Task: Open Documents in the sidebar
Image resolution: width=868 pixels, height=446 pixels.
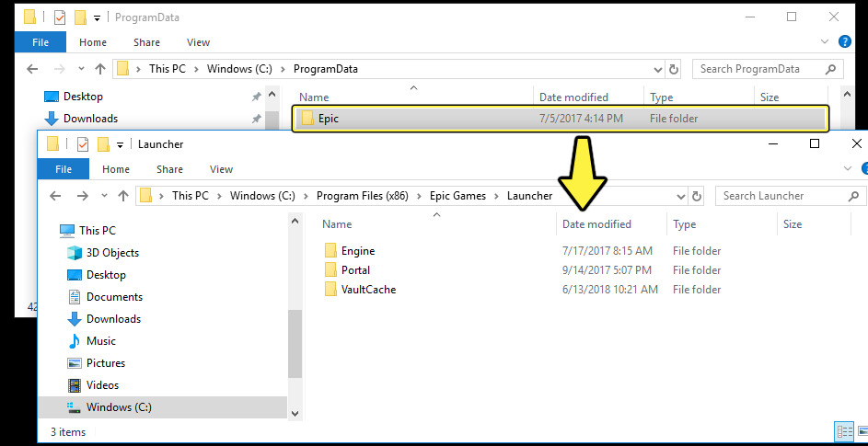Action: [105, 297]
